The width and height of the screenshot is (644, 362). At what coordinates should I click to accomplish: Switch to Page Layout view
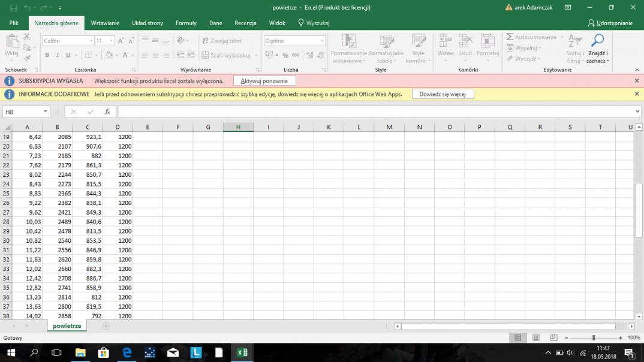click(x=536, y=338)
